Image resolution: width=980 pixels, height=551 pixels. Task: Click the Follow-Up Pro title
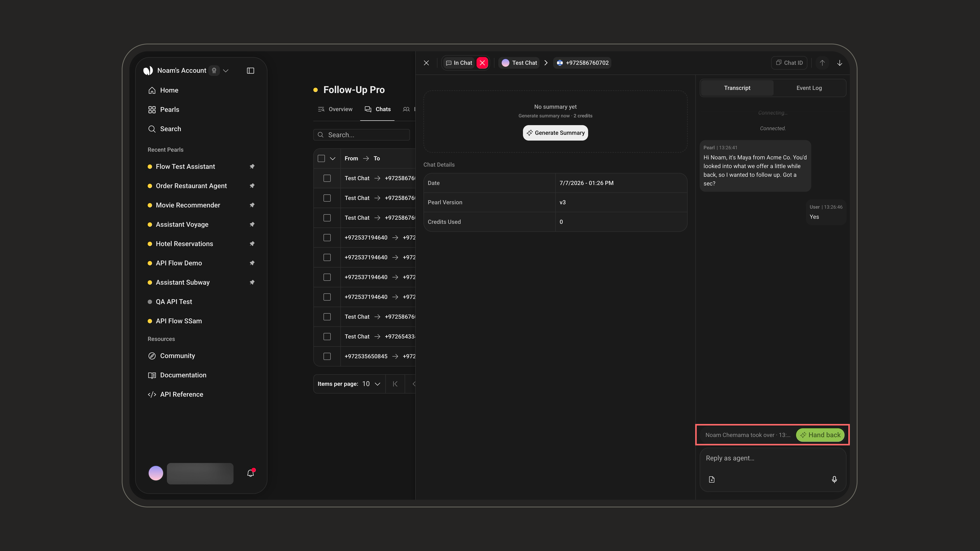pos(354,90)
